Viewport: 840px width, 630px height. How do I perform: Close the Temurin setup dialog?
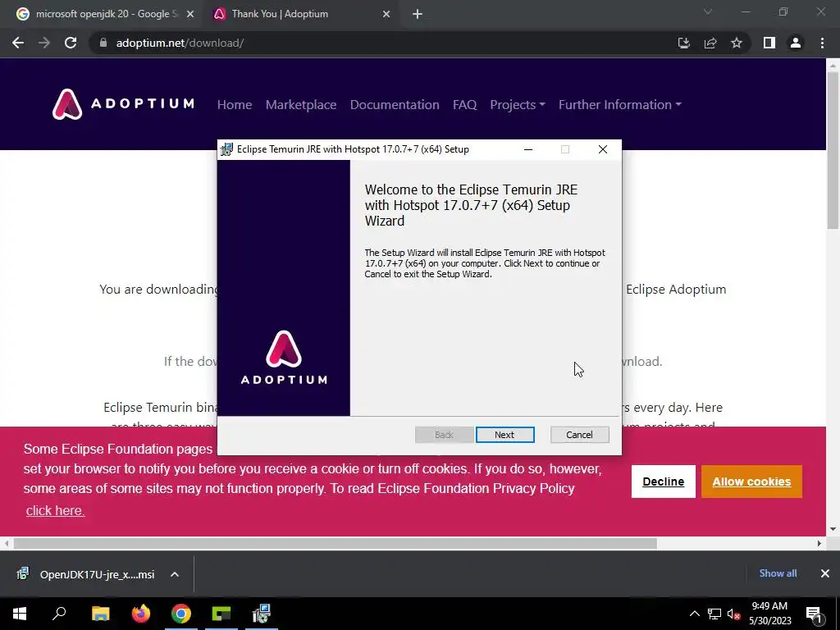click(603, 149)
